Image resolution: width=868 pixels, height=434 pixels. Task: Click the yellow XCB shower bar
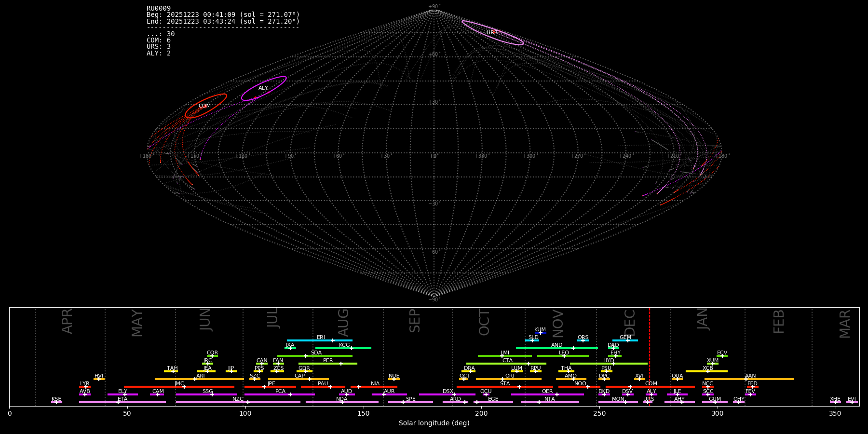706,371
